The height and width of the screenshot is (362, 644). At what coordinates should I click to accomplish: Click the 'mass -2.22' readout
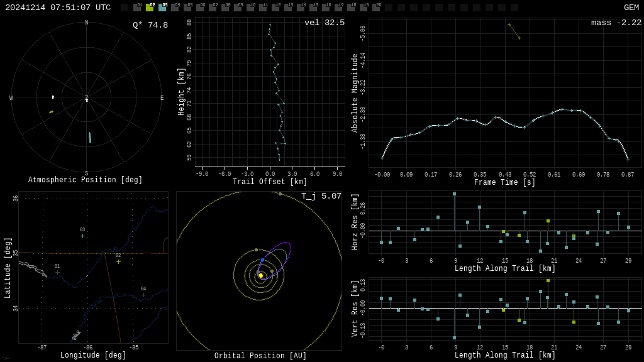616,23
